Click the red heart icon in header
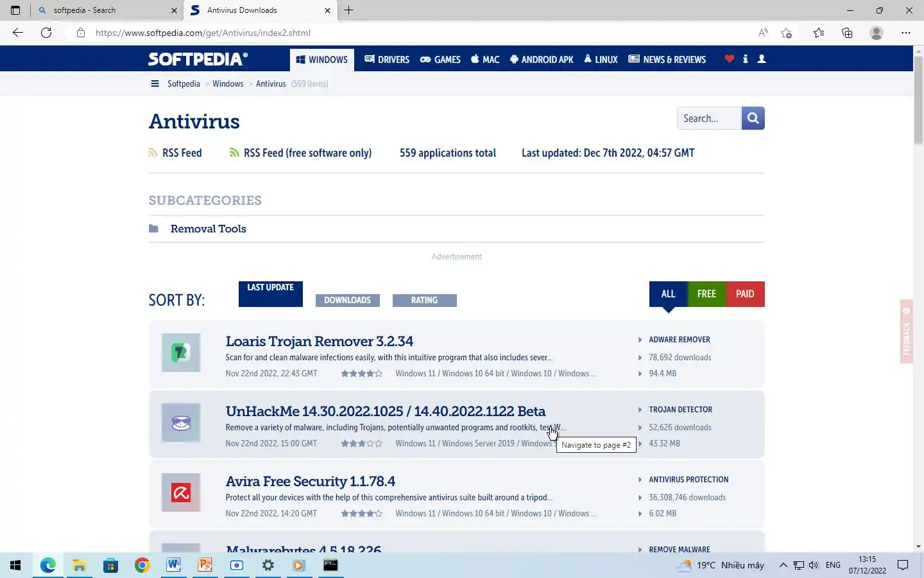924x578 pixels. [x=729, y=58]
